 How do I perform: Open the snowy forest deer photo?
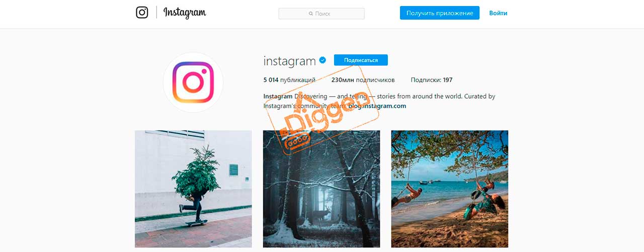321,189
